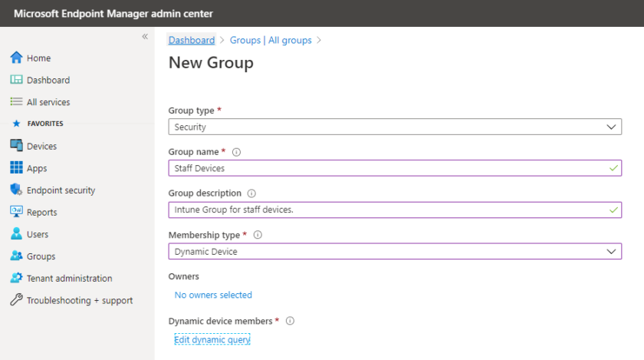Click the Reports monitor icon
The width and height of the screenshot is (644, 360).
[16, 212]
